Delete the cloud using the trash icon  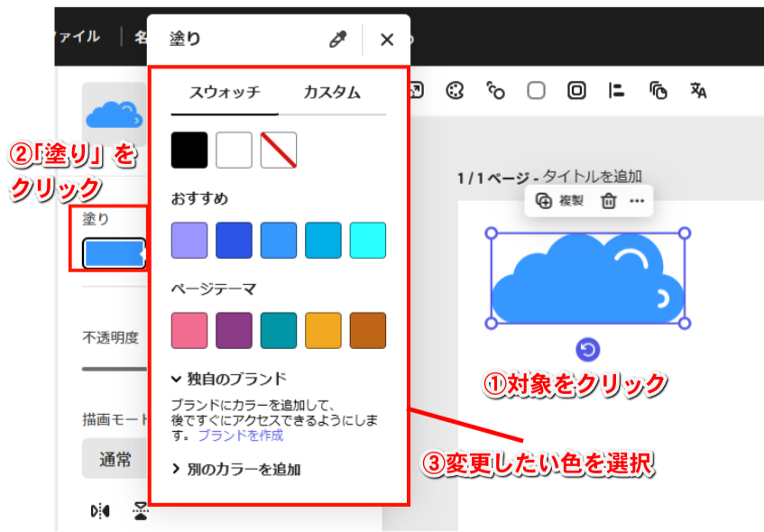tap(609, 201)
